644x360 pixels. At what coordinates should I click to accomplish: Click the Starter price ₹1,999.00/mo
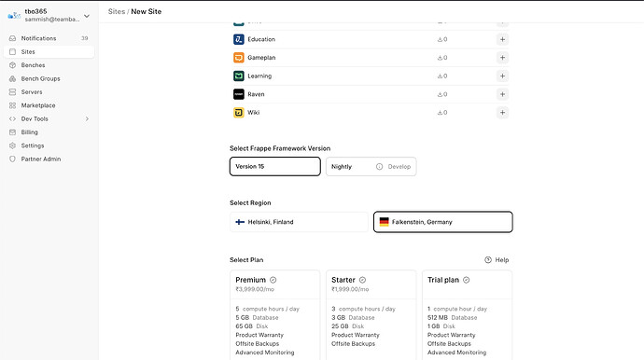pos(350,289)
